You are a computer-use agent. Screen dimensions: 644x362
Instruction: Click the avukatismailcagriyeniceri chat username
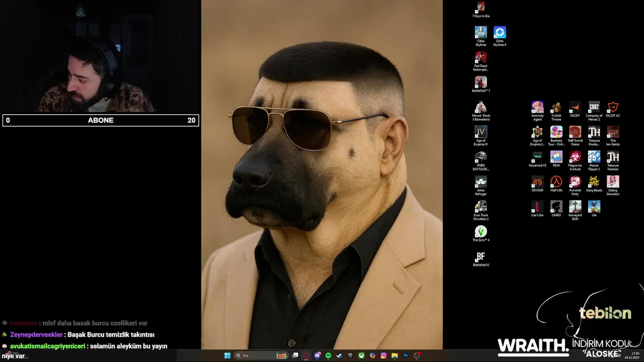pos(47,346)
